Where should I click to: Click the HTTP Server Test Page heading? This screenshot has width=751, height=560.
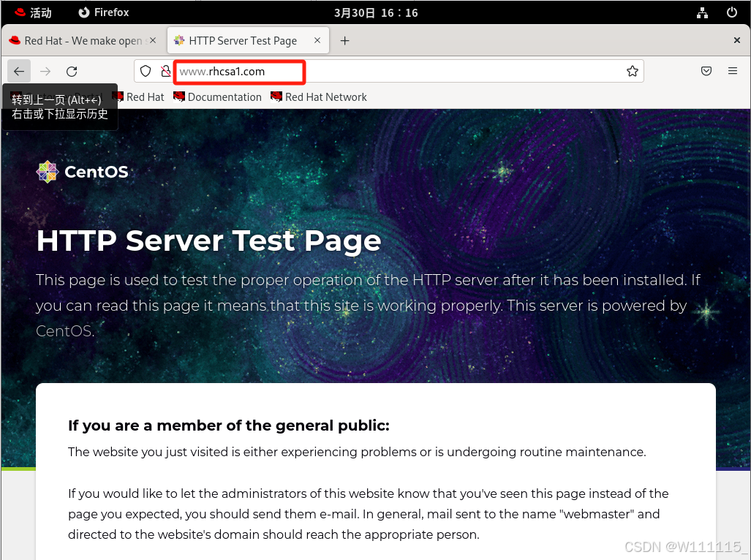pos(209,241)
